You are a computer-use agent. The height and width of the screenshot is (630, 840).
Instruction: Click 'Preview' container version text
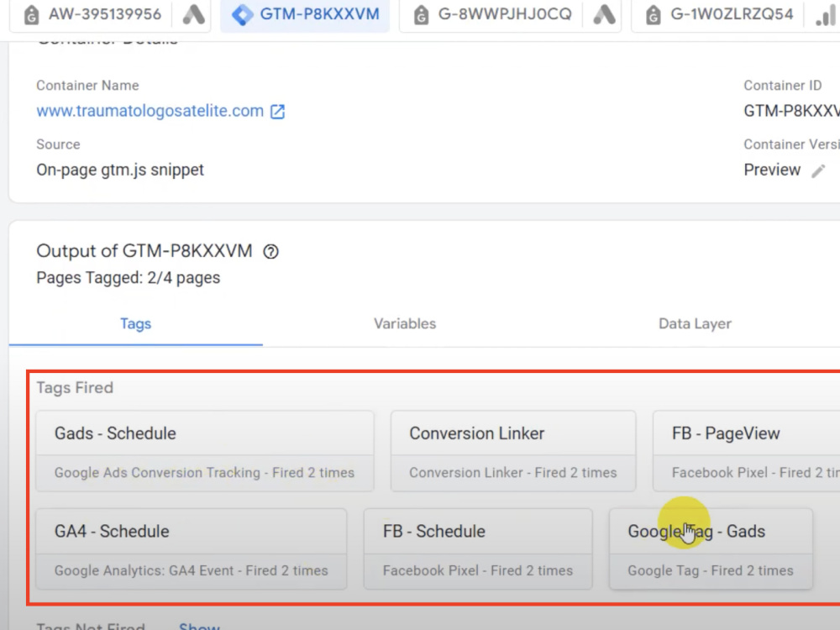click(772, 170)
